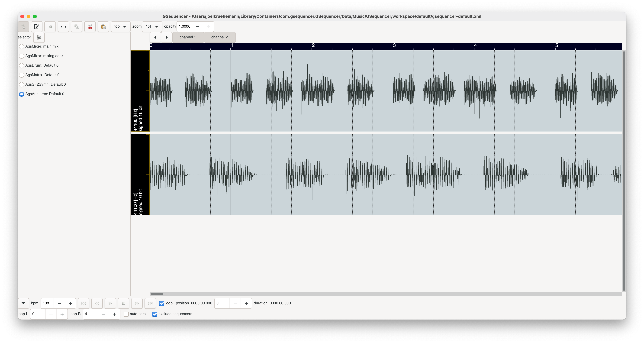This screenshot has width=644, height=343.
Task: Enable auto-scroll
Action: point(126,314)
